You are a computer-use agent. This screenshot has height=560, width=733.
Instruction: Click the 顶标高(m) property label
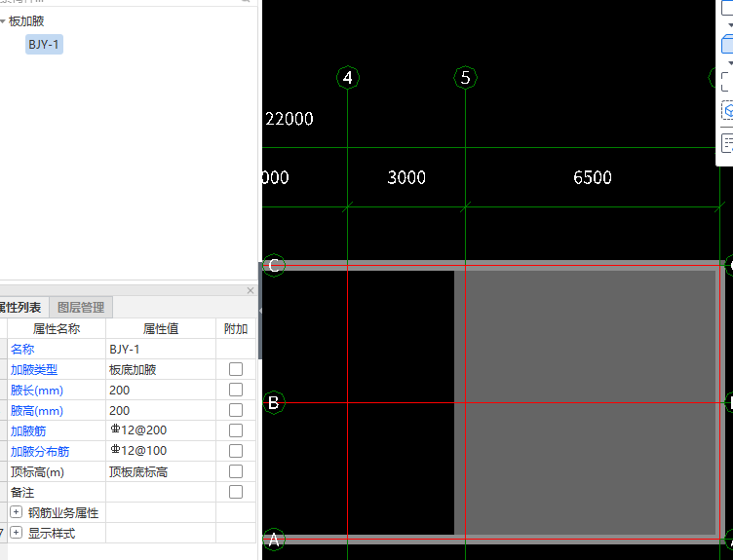(37, 471)
